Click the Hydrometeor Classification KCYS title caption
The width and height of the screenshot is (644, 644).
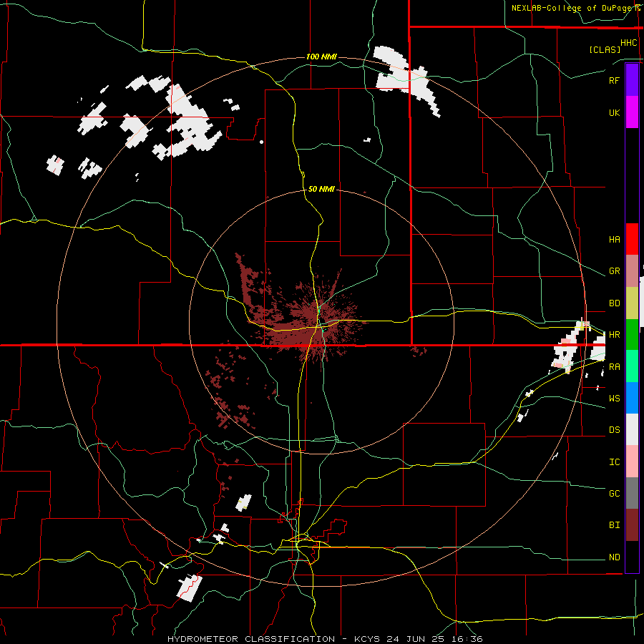coord(325,639)
